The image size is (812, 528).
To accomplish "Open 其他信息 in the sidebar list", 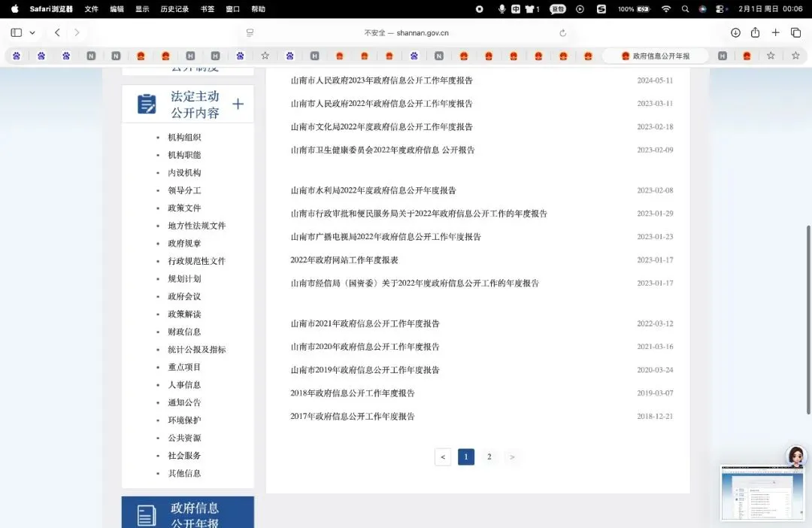I will [x=184, y=473].
